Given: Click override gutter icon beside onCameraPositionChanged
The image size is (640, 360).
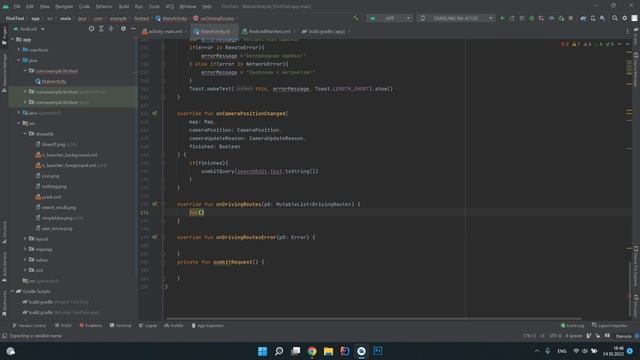Looking at the screenshot, I should [x=155, y=113].
